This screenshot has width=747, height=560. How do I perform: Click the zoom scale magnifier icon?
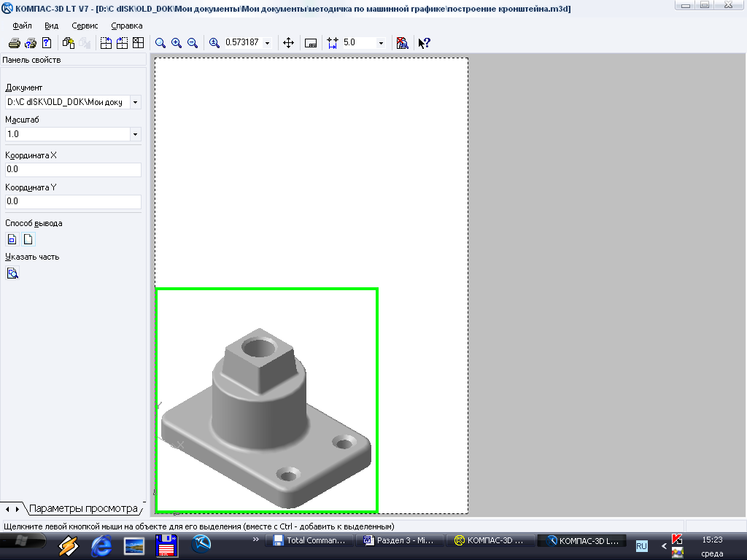(x=214, y=43)
